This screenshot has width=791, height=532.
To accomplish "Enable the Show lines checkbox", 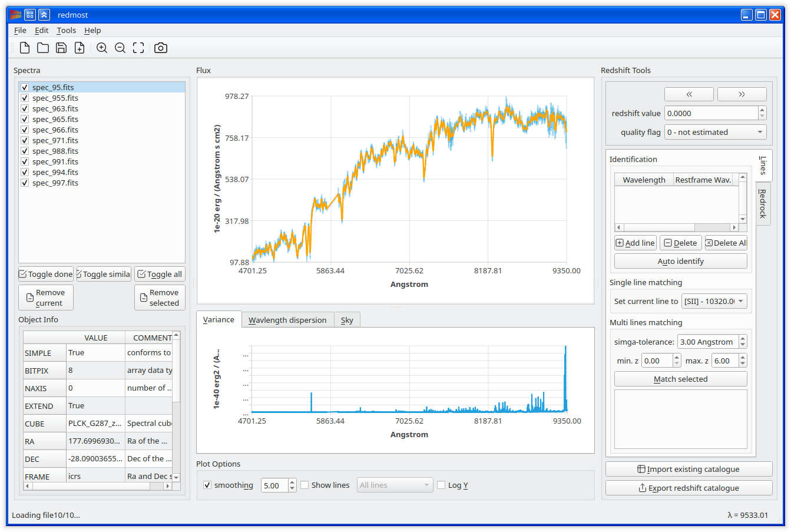I will pyautogui.click(x=305, y=485).
